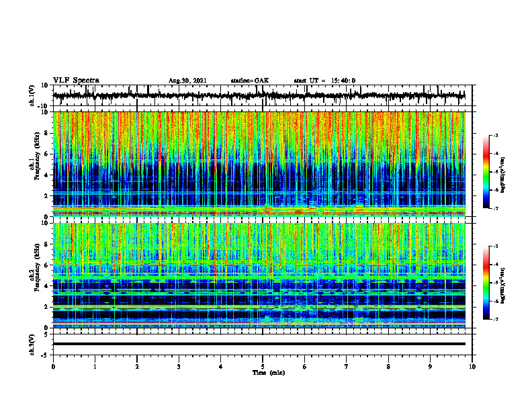
Task: Click the "Time (min)" axis label
Action: (x=269, y=373)
